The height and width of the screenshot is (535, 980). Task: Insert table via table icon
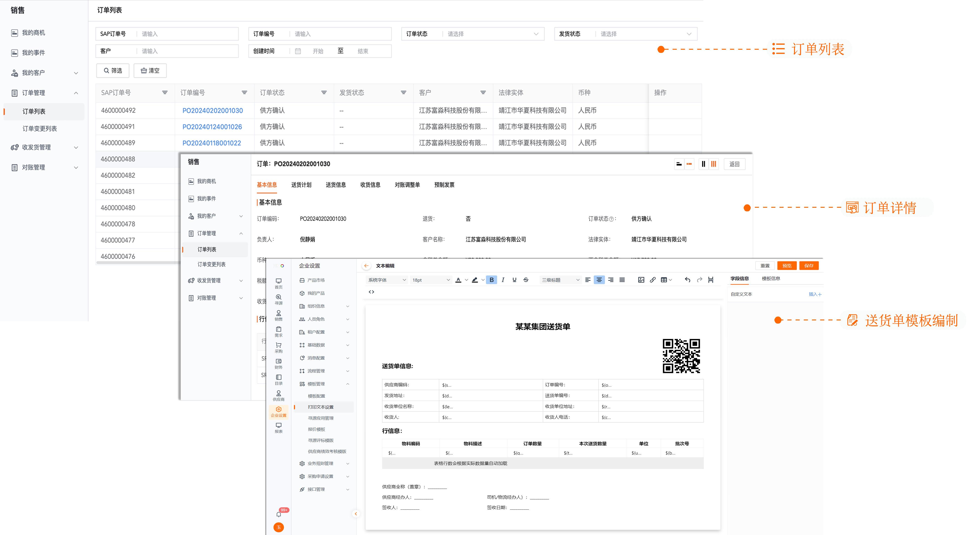664,280
